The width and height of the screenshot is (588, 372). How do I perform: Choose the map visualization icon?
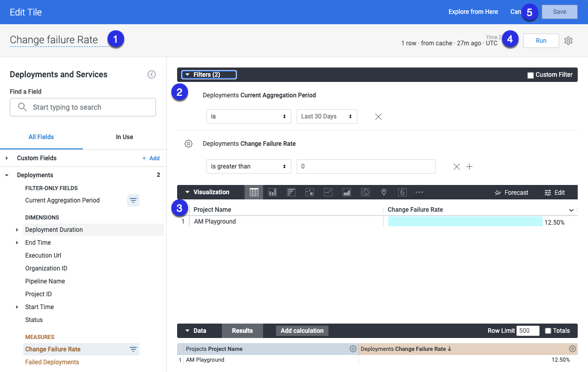[384, 192]
